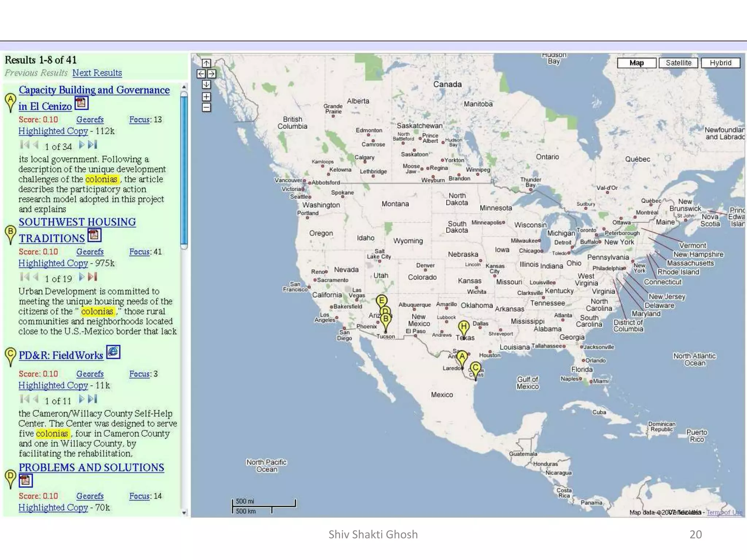Viewport: 747px width, 560px height.
Task: Click 'Results 1-8 of 41' heading
Action: [x=41, y=60]
